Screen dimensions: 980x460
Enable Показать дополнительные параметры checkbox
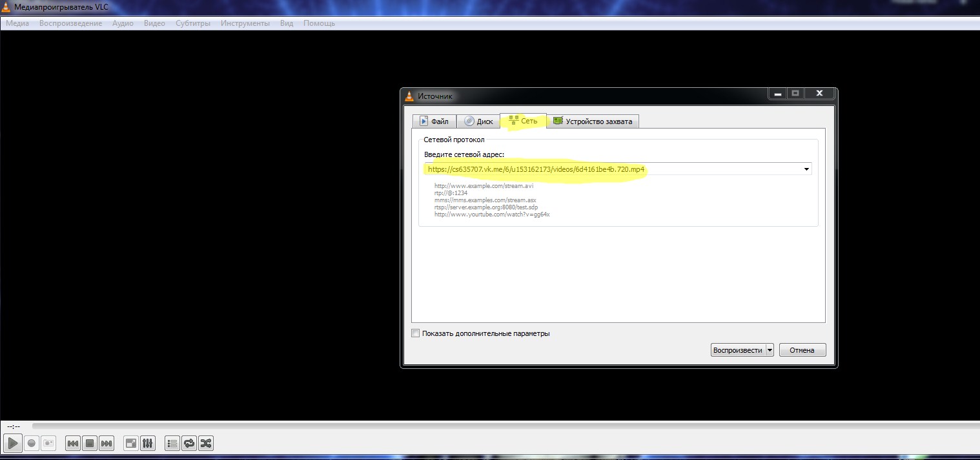[415, 333]
